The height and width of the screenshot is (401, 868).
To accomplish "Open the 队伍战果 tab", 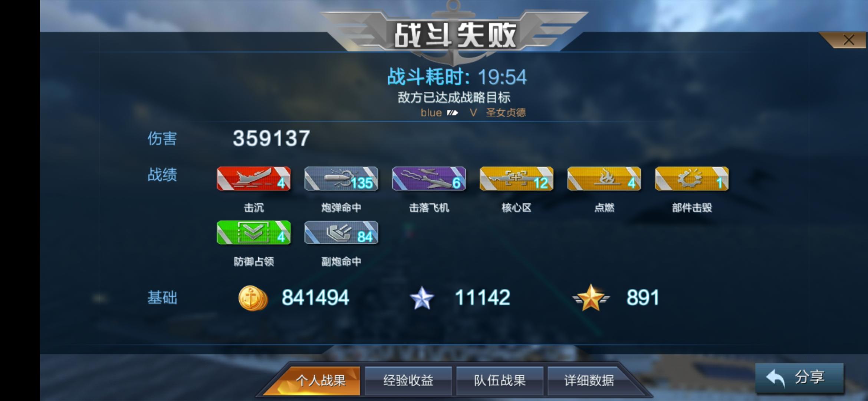I will pos(500,381).
